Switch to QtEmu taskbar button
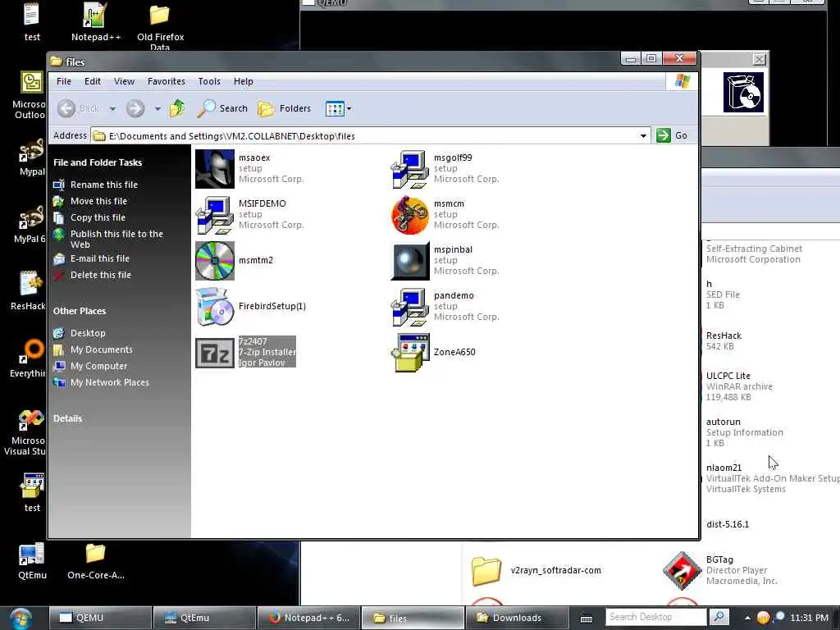Screen dimensions: 840x630 coord(204,618)
